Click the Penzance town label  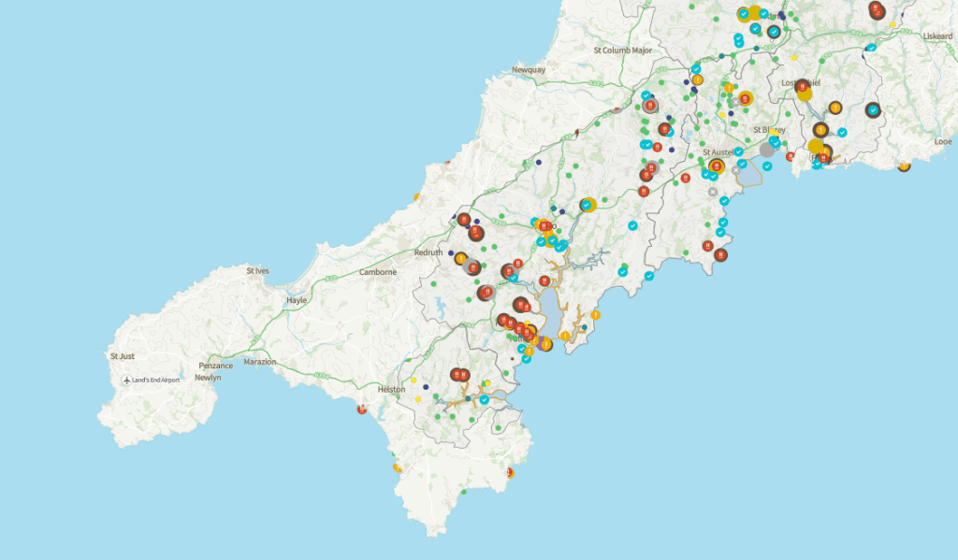[216, 366]
